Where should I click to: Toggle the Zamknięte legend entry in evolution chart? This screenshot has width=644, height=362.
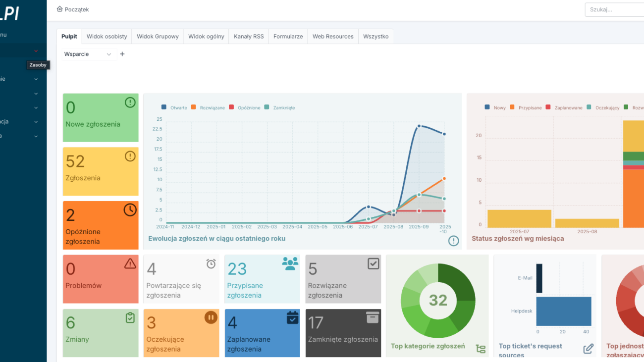pos(283,107)
